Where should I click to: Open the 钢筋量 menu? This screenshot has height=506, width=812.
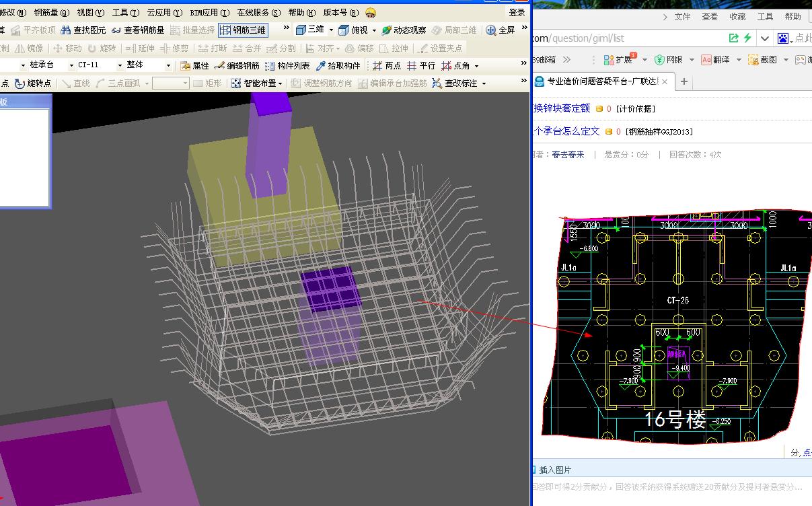51,12
